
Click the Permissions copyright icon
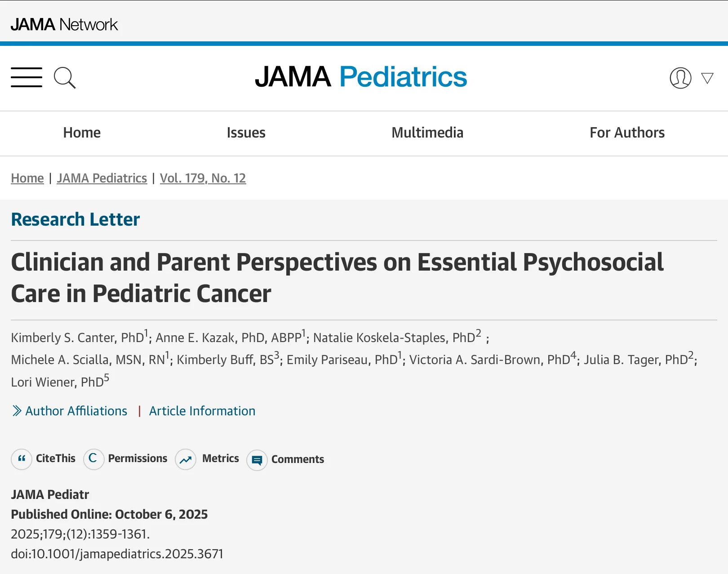click(93, 459)
